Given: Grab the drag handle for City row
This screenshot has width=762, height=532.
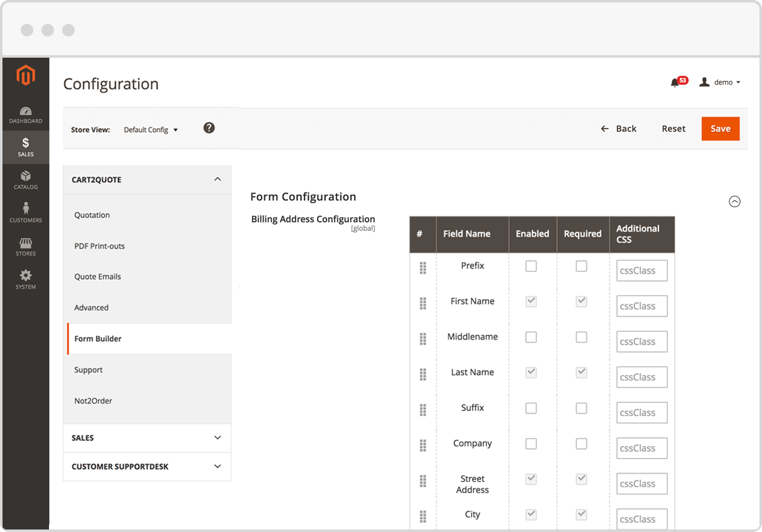Looking at the screenshot, I should pos(422,516).
